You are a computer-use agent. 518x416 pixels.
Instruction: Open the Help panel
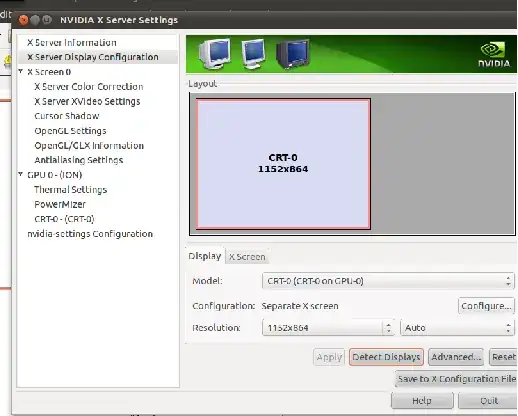point(422,400)
